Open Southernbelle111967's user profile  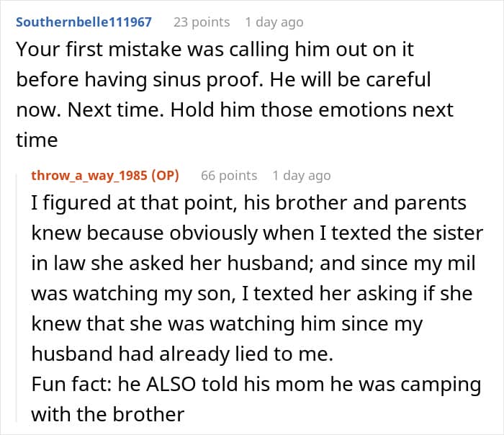(84, 22)
